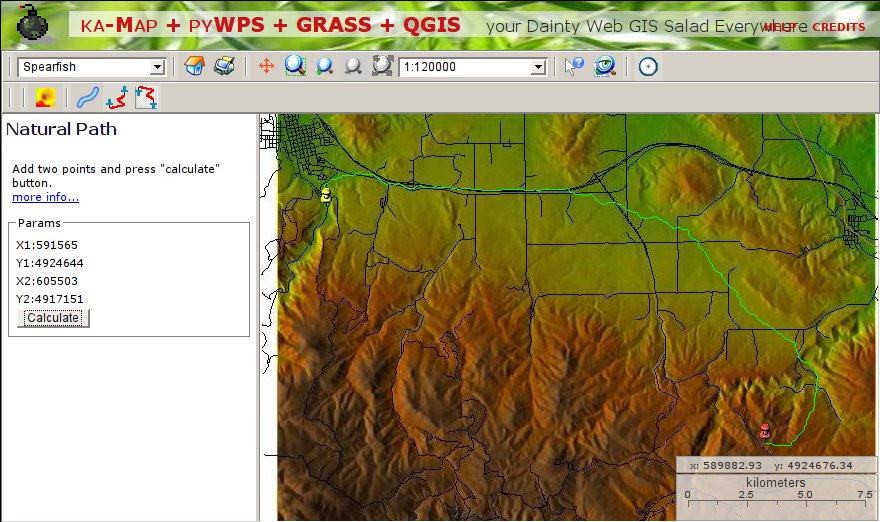
Task: Click the print map icon
Action: coord(224,66)
